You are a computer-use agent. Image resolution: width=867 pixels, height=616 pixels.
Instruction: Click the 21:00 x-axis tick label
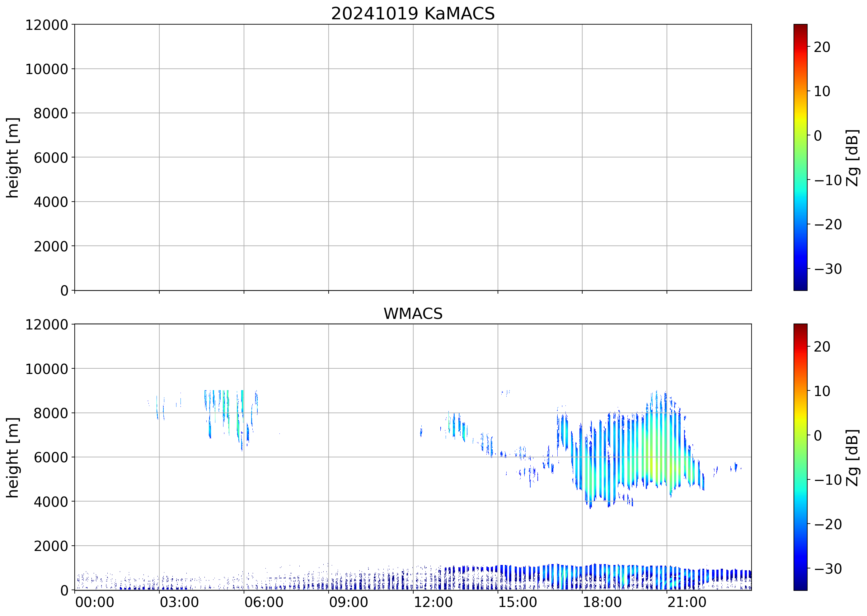[687, 602]
